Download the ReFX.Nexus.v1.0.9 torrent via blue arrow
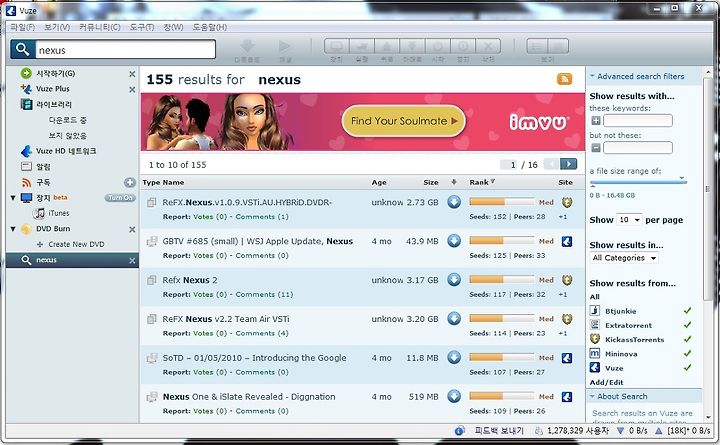The width and height of the screenshot is (720, 445). 454,202
